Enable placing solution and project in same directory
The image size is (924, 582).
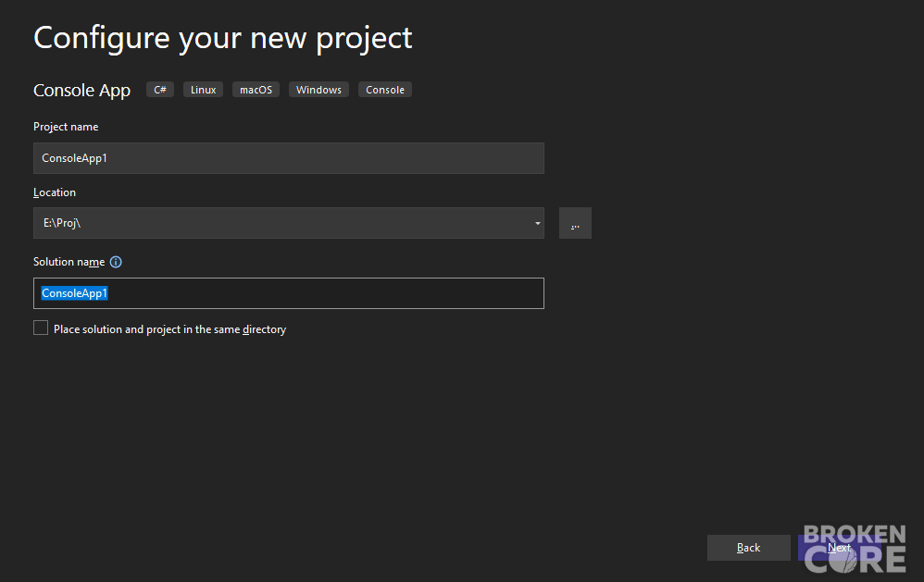point(41,328)
